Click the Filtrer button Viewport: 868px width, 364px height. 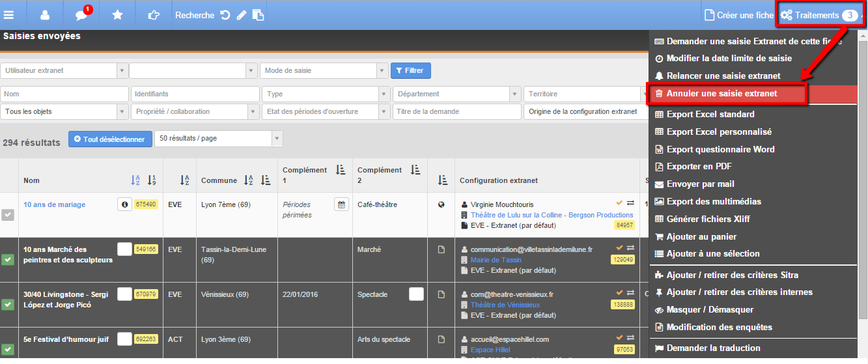pyautogui.click(x=410, y=70)
